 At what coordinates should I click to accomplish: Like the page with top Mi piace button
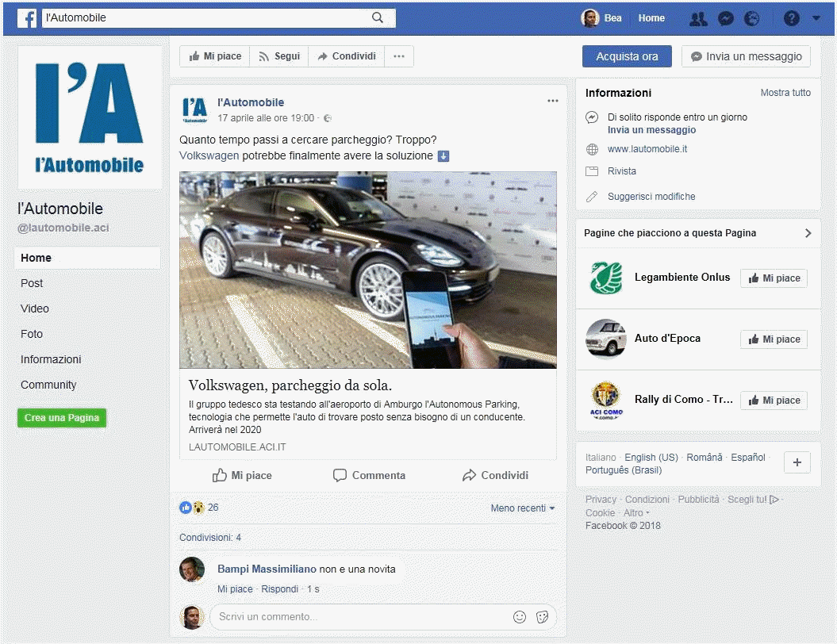[215, 56]
